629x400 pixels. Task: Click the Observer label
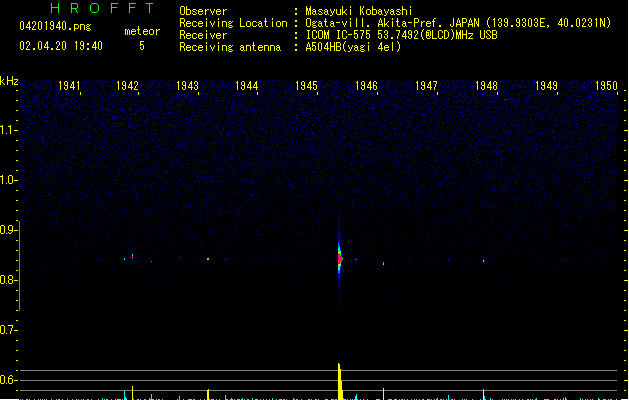tap(203, 11)
